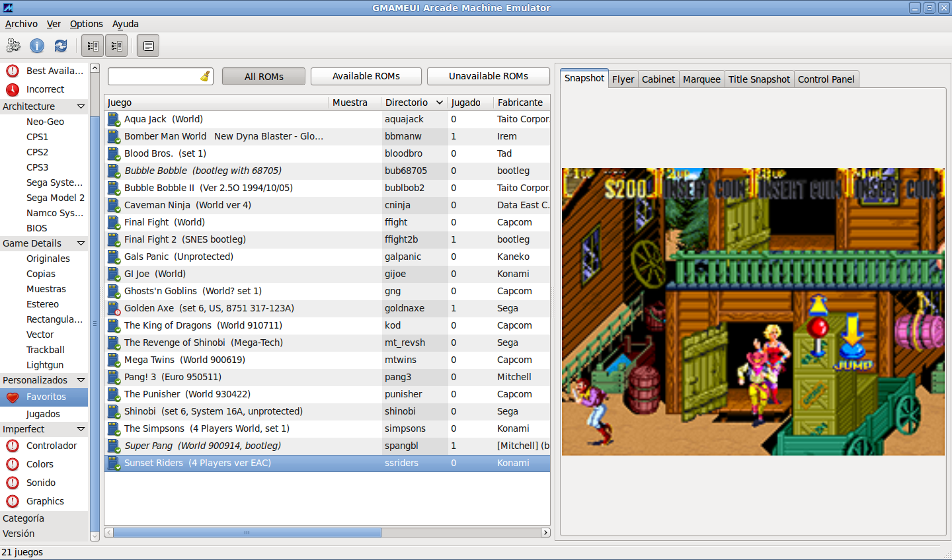Sort by the Fabricante column header

click(x=522, y=102)
